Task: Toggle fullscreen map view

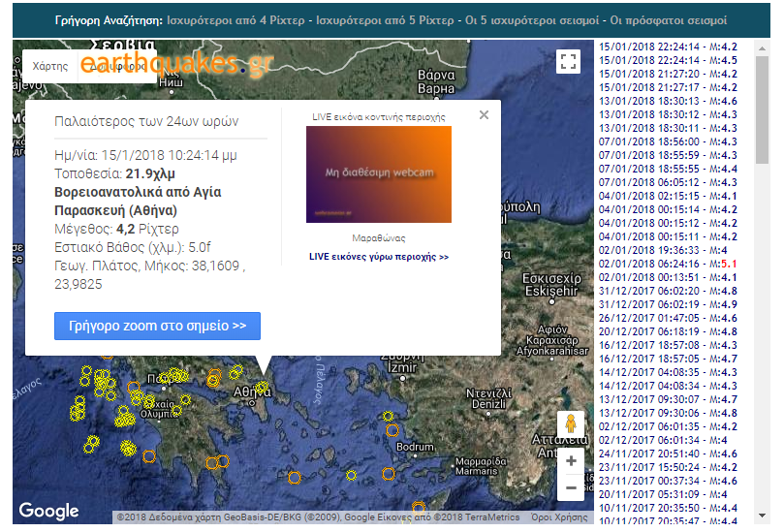Action: point(568,62)
